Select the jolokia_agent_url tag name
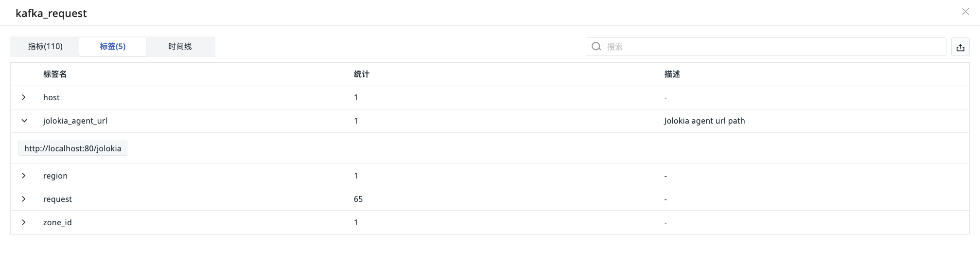980x253 pixels. (75, 121)
